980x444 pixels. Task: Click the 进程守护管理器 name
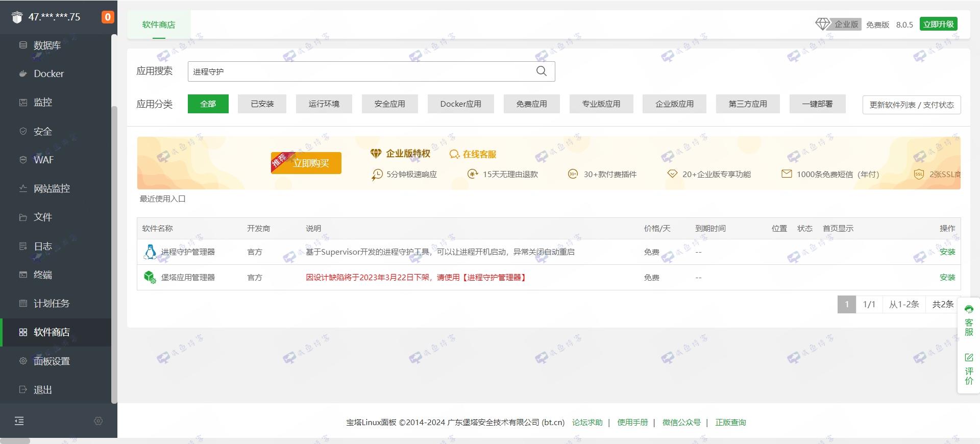pyautogui.click(x=188, y=252)
